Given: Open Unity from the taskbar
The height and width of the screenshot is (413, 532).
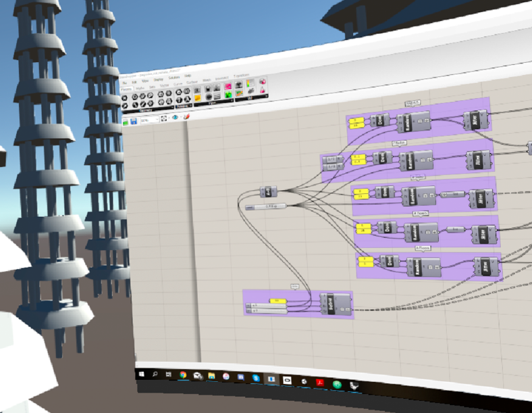Looking at the screenshot, I should coord(304,381).
